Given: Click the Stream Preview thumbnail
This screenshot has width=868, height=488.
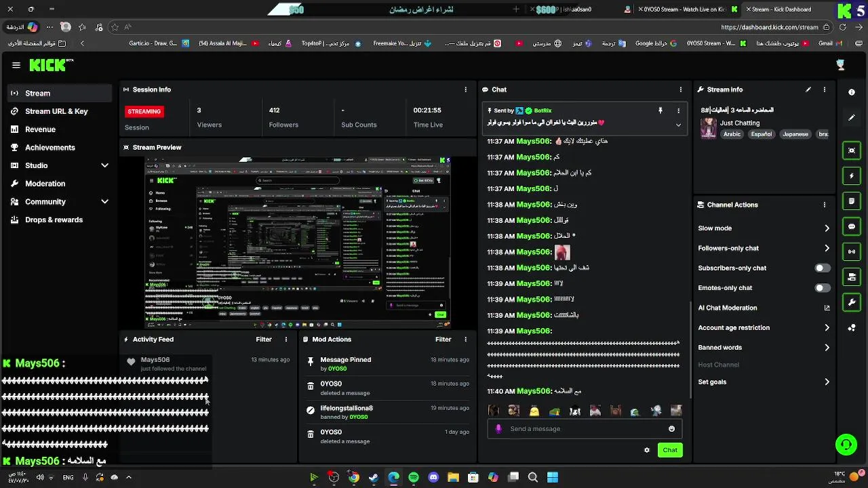Looking at the screenshot, I should click(297, 243).
